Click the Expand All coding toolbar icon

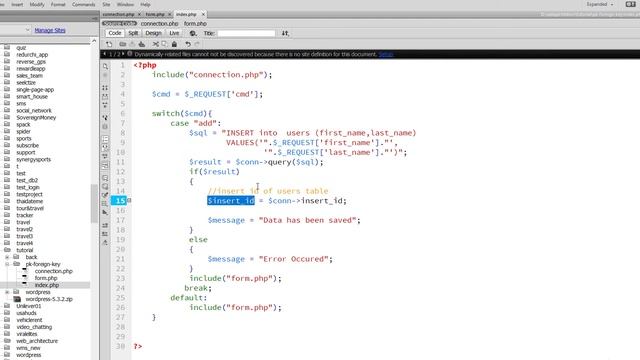click(x=105, y=105)
